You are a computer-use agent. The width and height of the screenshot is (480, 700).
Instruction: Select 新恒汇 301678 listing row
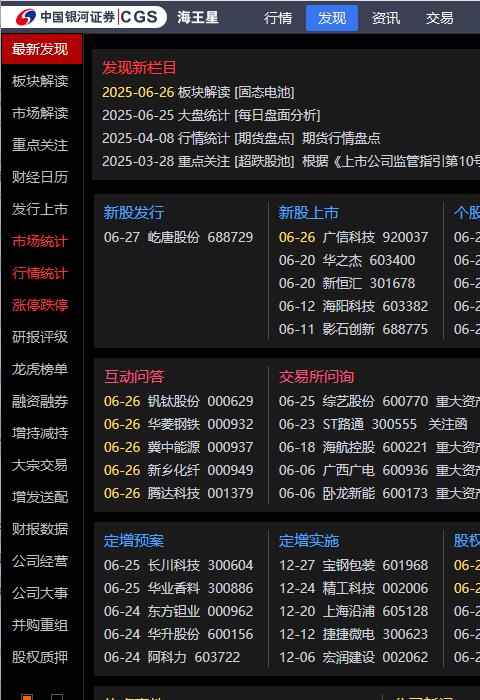[x=347, y=283]
